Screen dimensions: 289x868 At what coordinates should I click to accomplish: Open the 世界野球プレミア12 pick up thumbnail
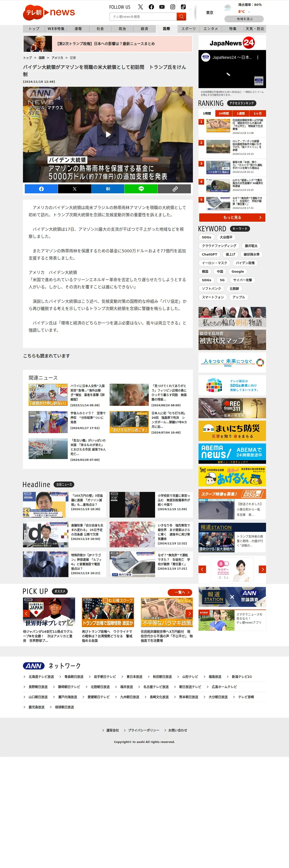coord(49,612)
